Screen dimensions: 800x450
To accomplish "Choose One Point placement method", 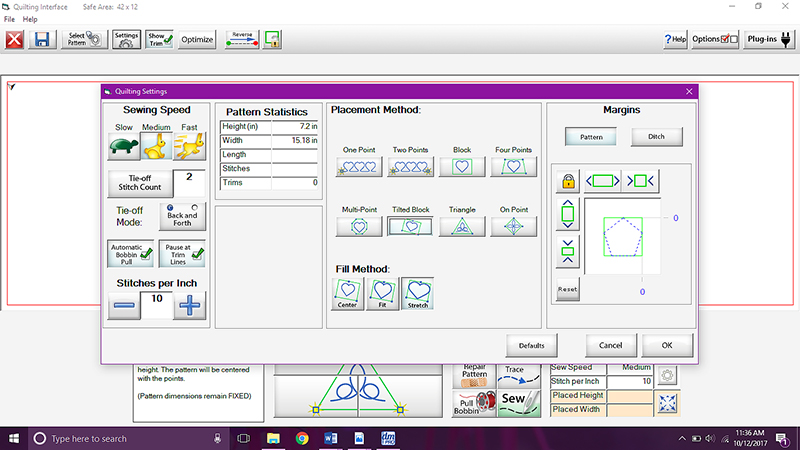I will 359,168.
